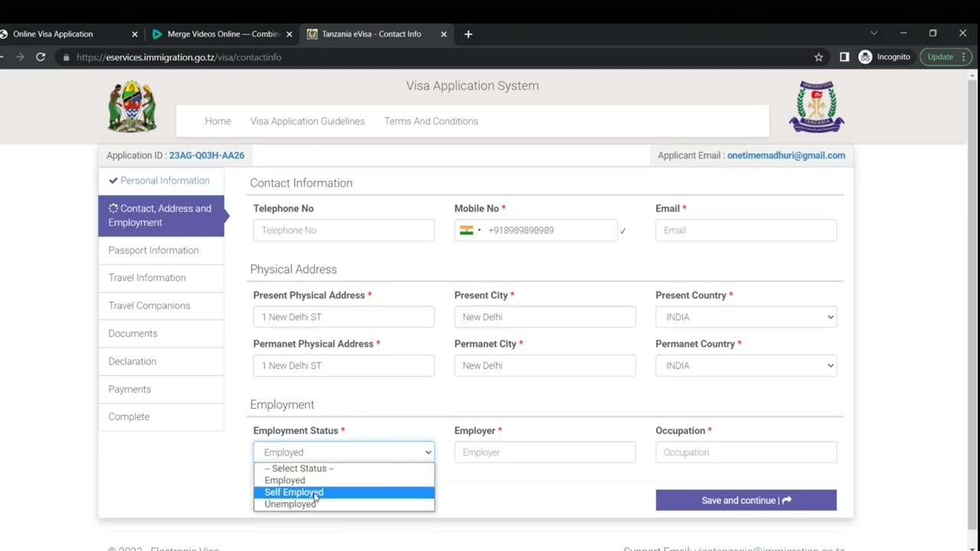980x551 pixels.
Task: Choose Unemployed option in dropdown list
Action: coord(344,504)
